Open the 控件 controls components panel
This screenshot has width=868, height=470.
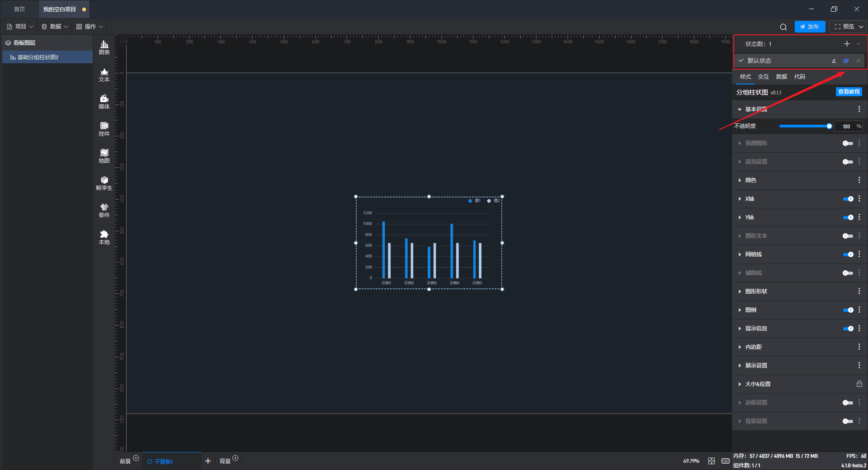[104, 129]
